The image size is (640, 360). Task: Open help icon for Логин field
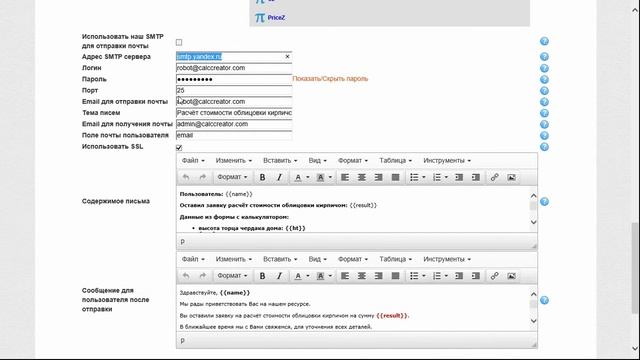pos(544,68)
